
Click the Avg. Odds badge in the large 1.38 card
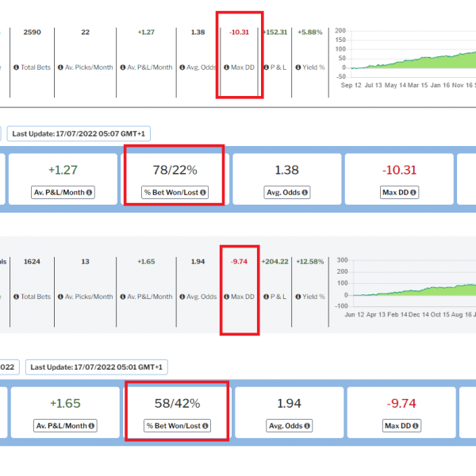coord(287,193)
